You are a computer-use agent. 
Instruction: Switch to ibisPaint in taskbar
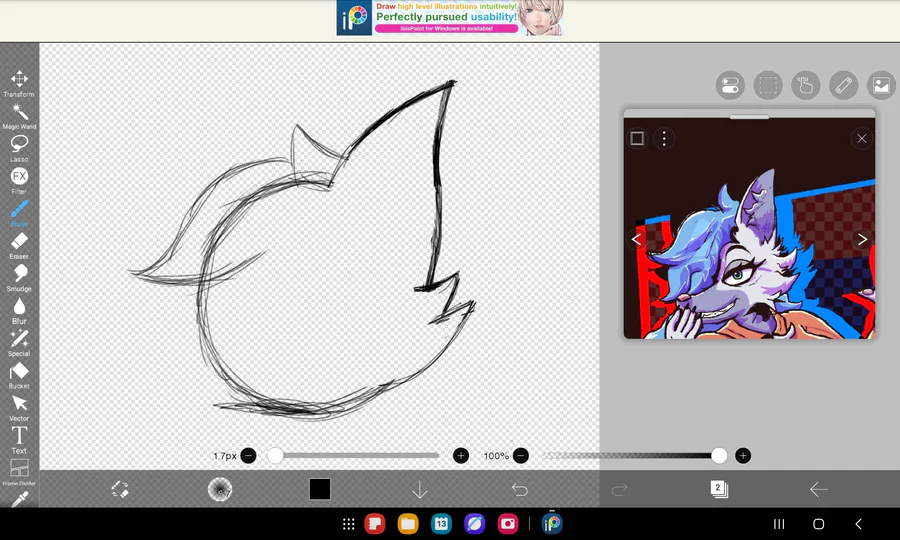coord(552,523)
